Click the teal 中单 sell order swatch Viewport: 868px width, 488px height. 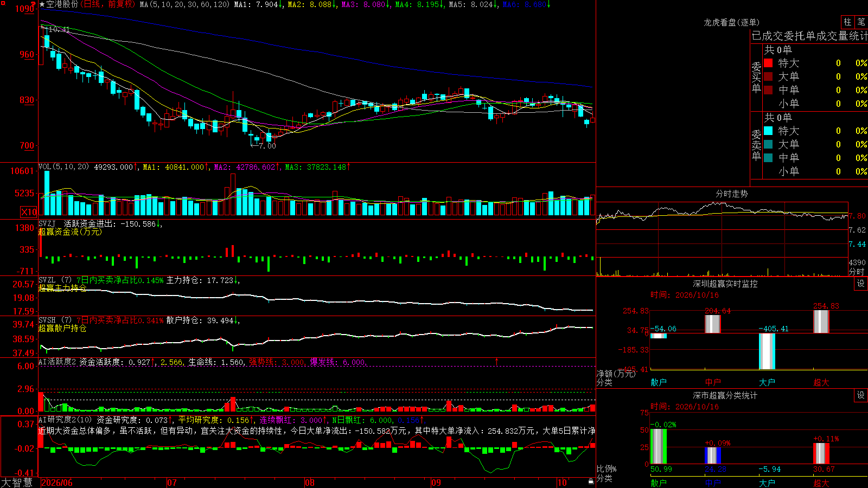point(768,158)
